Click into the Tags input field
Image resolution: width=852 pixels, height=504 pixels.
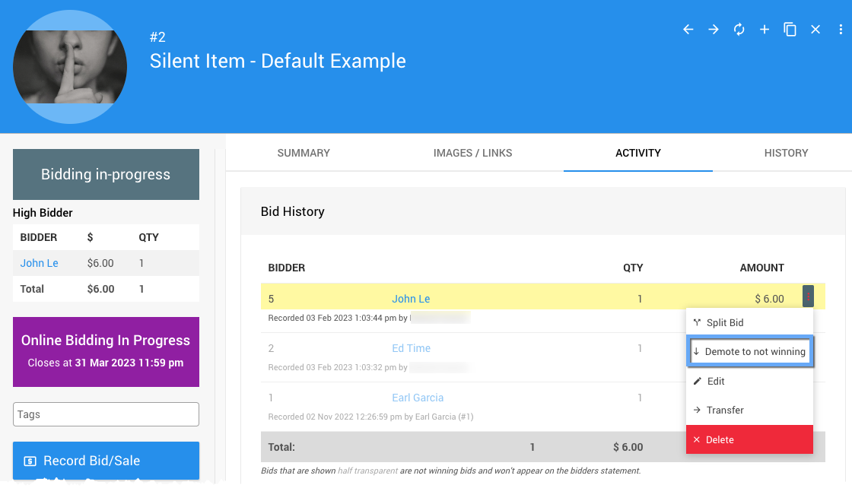[x=106, y=414]
